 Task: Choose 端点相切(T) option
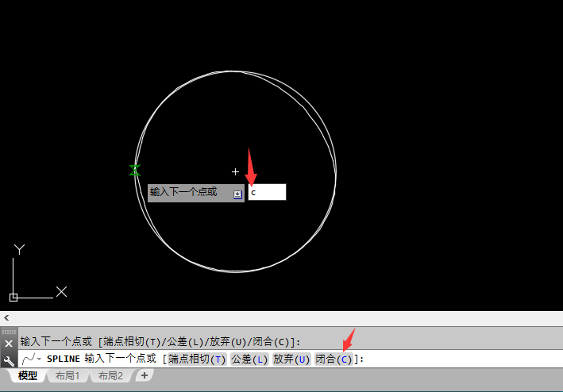[197, 359]
